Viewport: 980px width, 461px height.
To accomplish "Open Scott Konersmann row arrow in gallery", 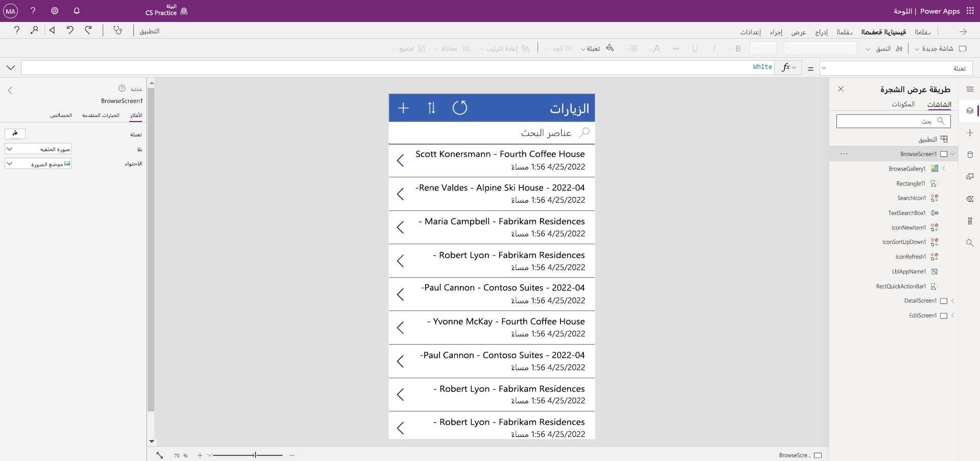I will pos(401,160).
